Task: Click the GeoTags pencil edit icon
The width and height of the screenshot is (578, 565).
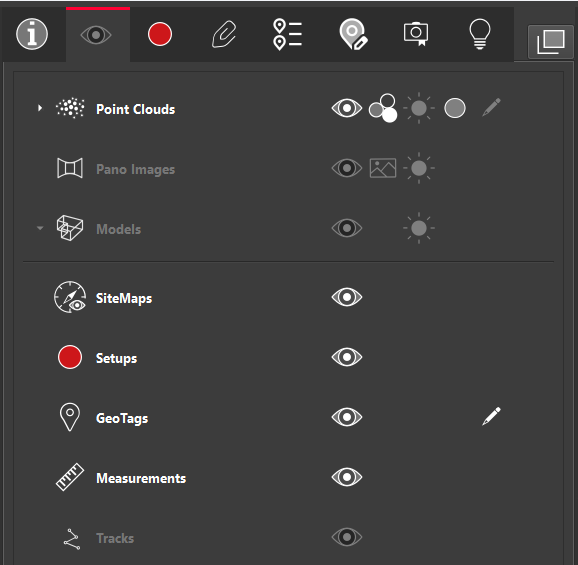Action: click(x=491, y=416)
